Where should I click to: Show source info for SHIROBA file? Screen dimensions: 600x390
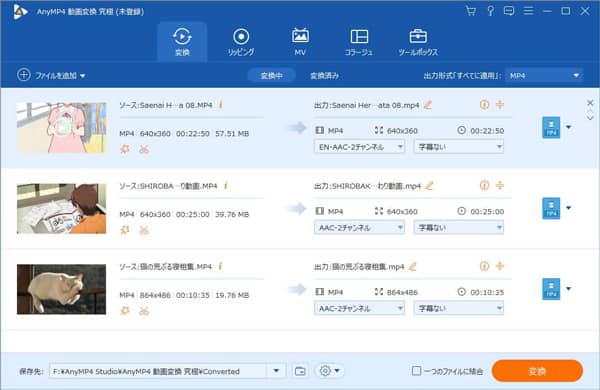click(226, 186)
